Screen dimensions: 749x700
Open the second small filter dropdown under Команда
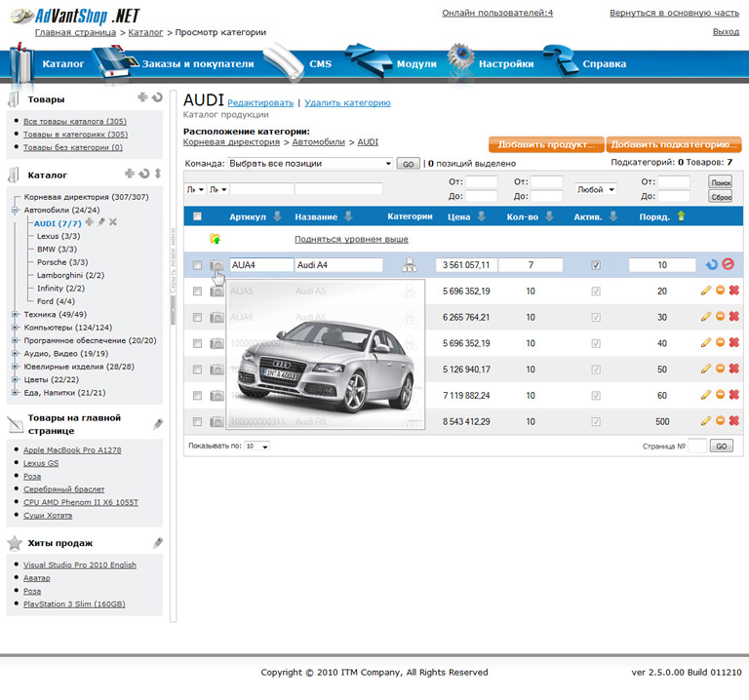[x=217, y=189]
